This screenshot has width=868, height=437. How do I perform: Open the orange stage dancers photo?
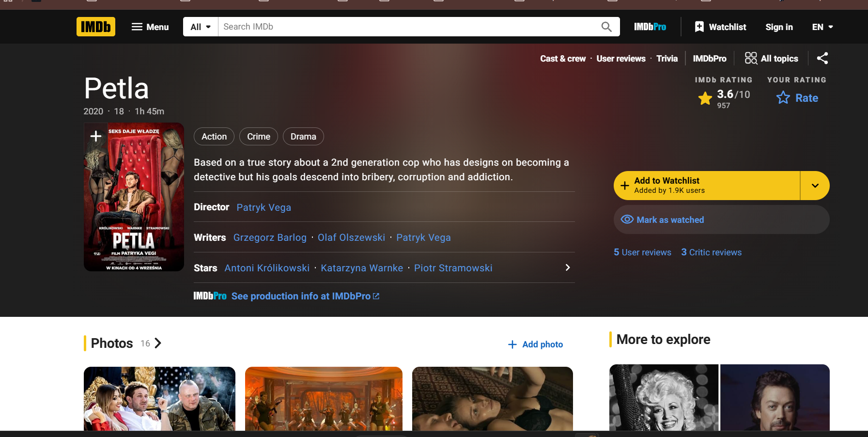click(x=324, y=399)
